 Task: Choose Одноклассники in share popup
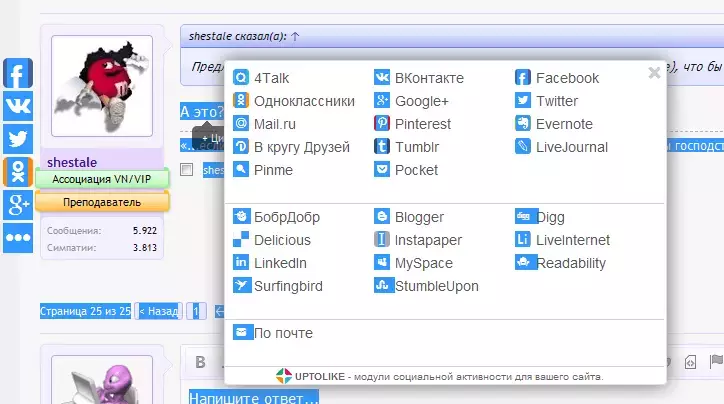click(x=294, y=101)
